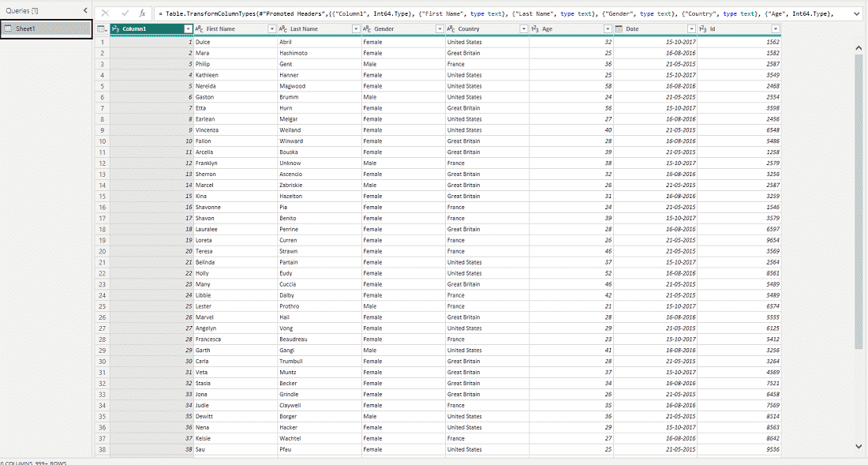The image size is (868, 465).
Task: Click the cell containing Dulce
Action: coord(235,42)
